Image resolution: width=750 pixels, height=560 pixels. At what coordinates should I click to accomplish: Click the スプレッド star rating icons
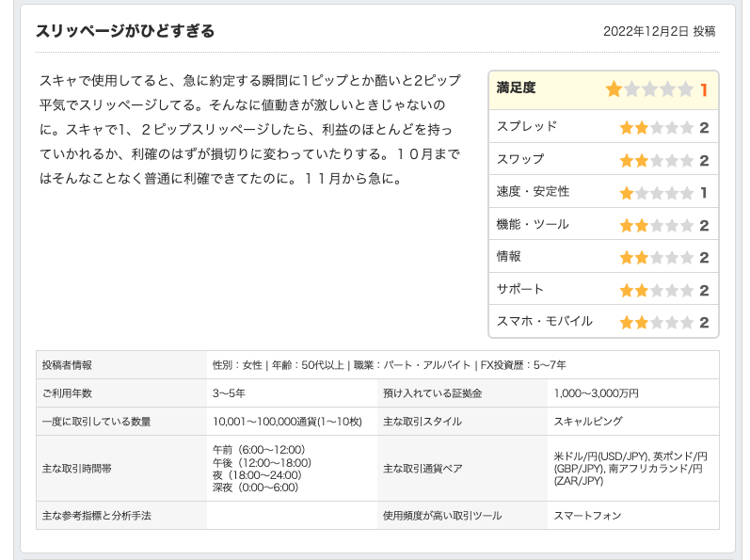(656, 127)
